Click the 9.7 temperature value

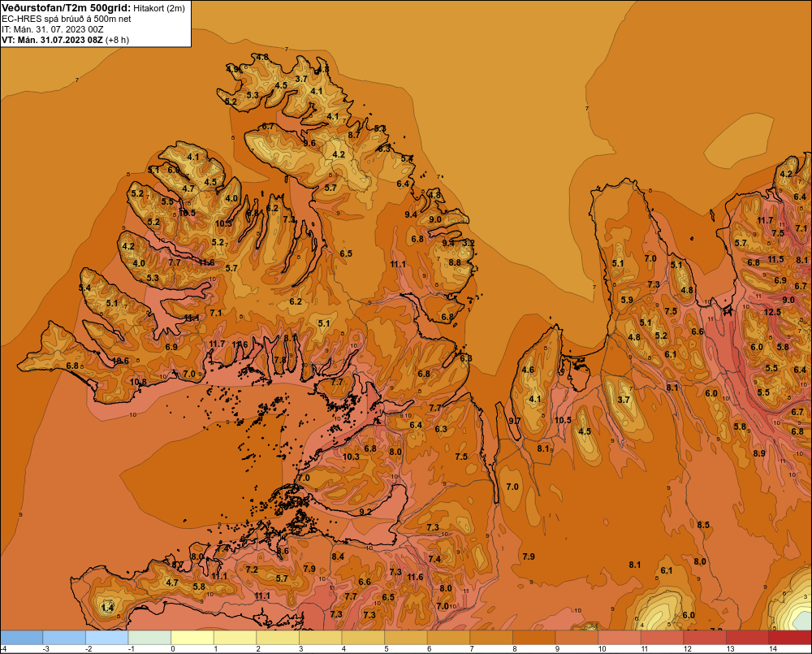coord(514,421)
